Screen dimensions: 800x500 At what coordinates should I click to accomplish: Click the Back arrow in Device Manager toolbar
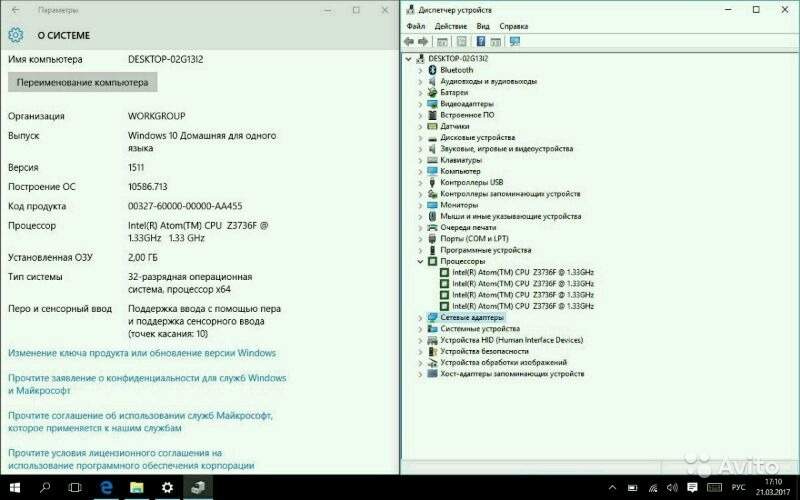coord(409,41)
